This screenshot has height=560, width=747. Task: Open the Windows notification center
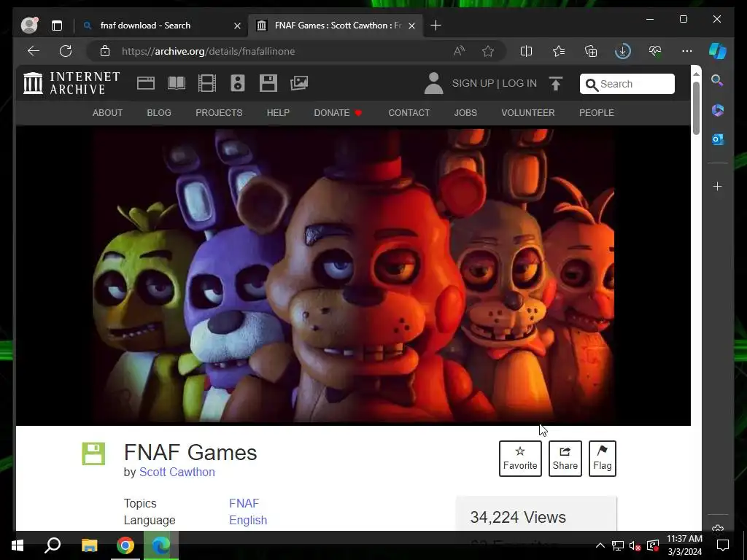(x=723, y=545)
